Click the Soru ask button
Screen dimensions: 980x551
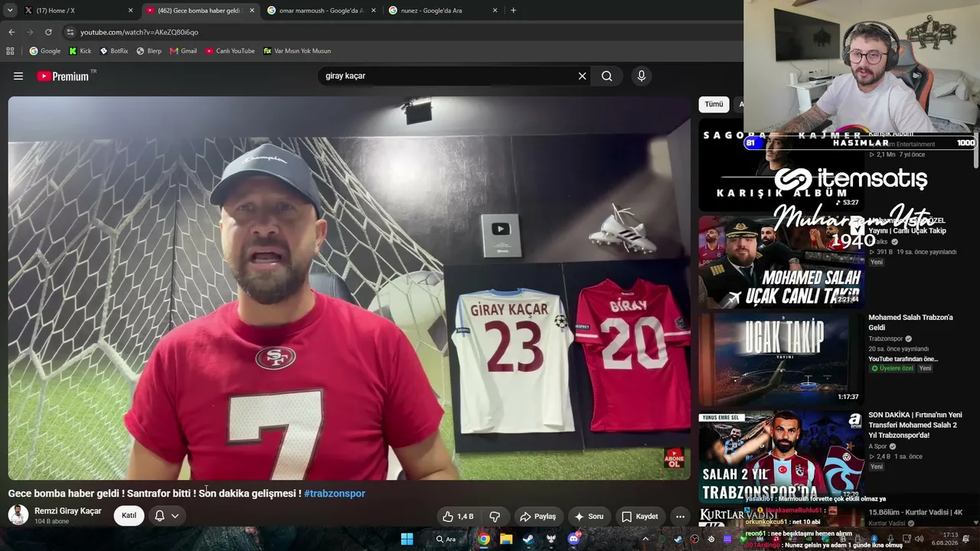(589, 517)
